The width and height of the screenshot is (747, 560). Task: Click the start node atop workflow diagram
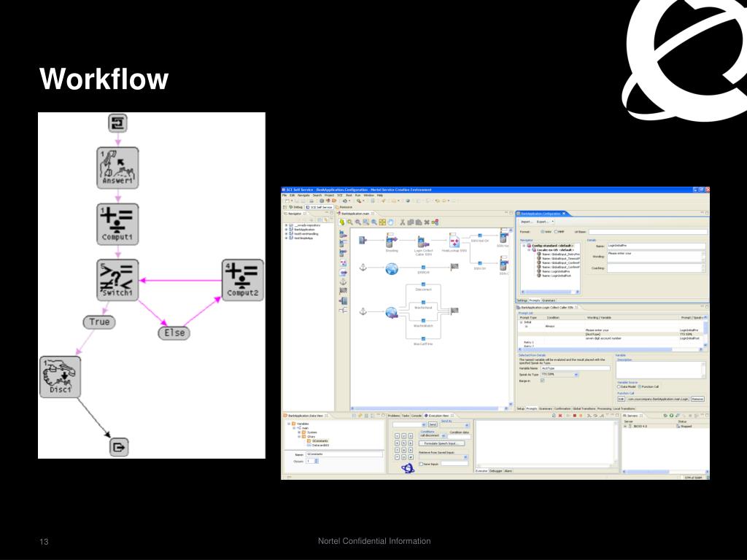pyautogui.click(x=117, y=122)
